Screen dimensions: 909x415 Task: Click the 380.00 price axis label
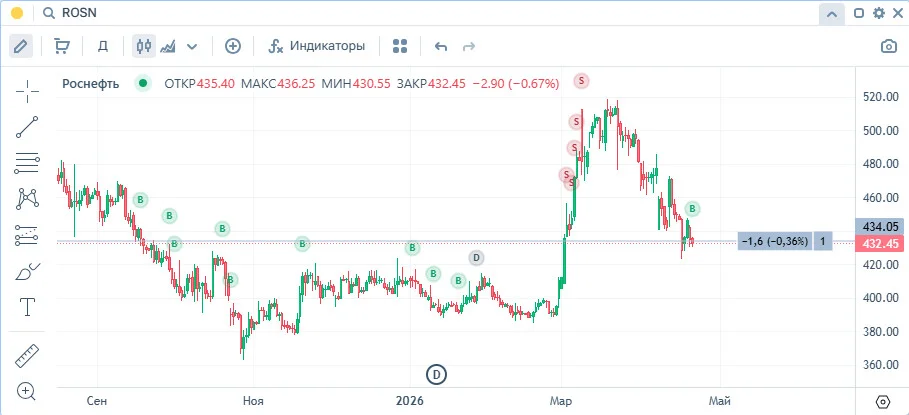click(879, 332)
